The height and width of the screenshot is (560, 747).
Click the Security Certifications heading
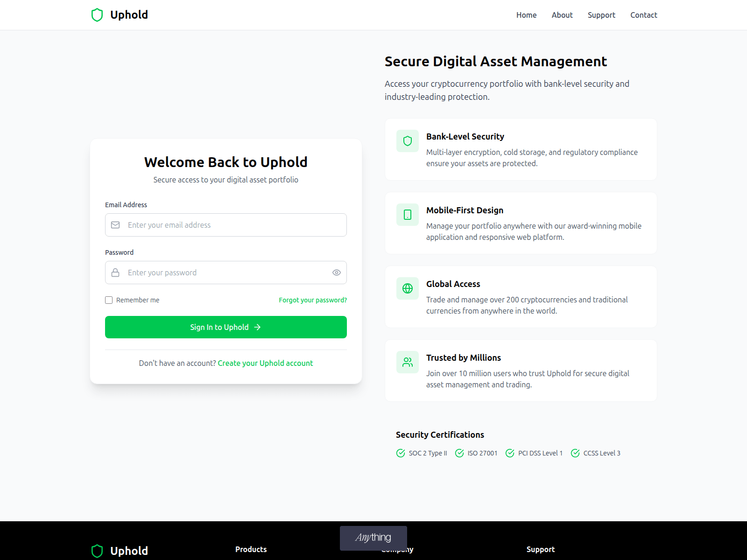click(x=440, y=435)
